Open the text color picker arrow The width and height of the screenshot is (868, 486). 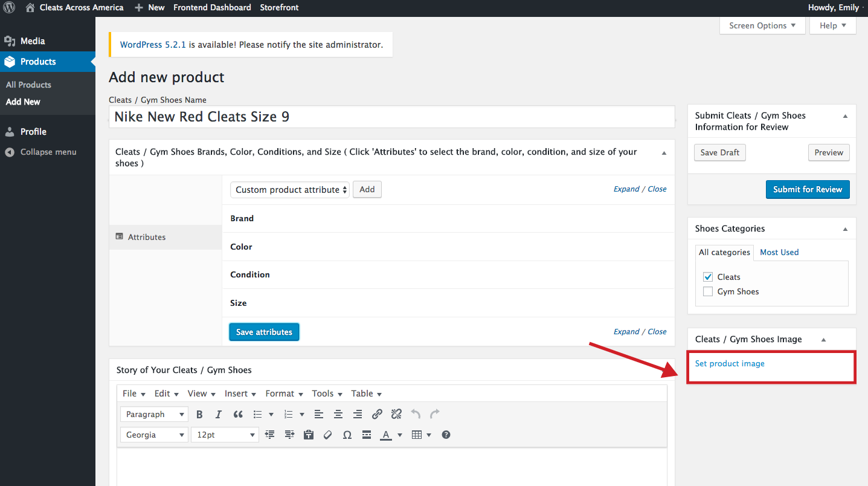click(x=400, y=435)
